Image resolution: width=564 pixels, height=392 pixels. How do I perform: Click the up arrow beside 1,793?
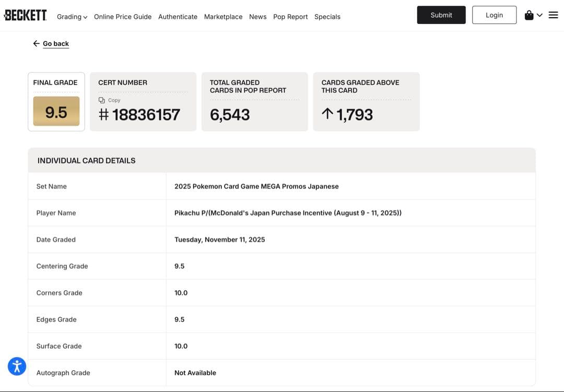click(327, 114)
